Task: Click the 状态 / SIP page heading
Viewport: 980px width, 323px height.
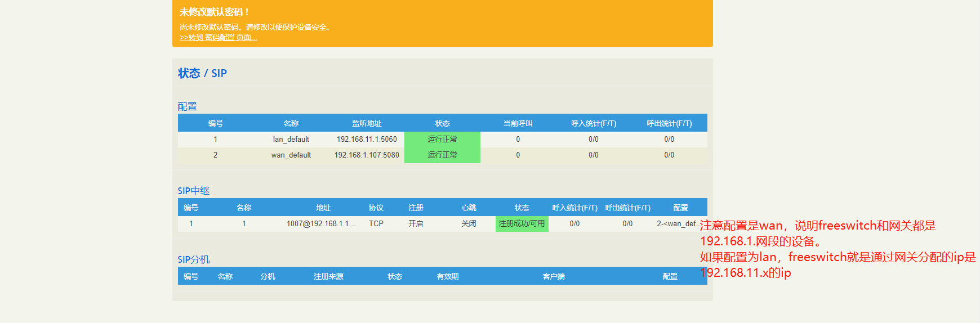Action: pyautogui.click(x=202, y=73)
